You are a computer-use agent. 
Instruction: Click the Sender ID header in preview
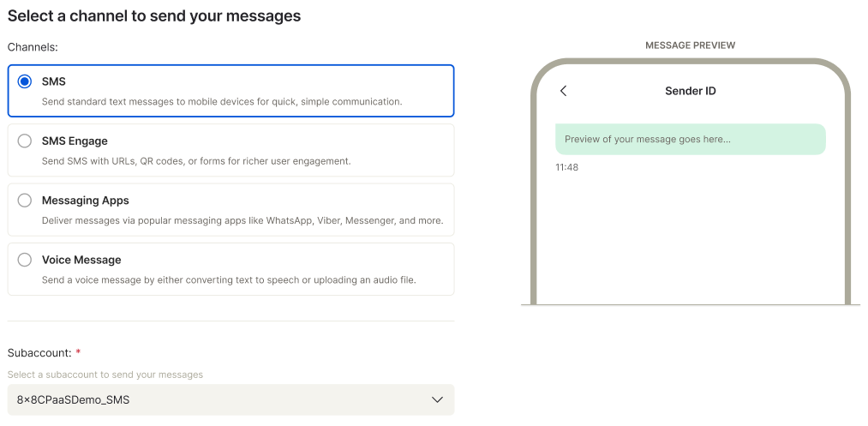[x=690, y=91]
